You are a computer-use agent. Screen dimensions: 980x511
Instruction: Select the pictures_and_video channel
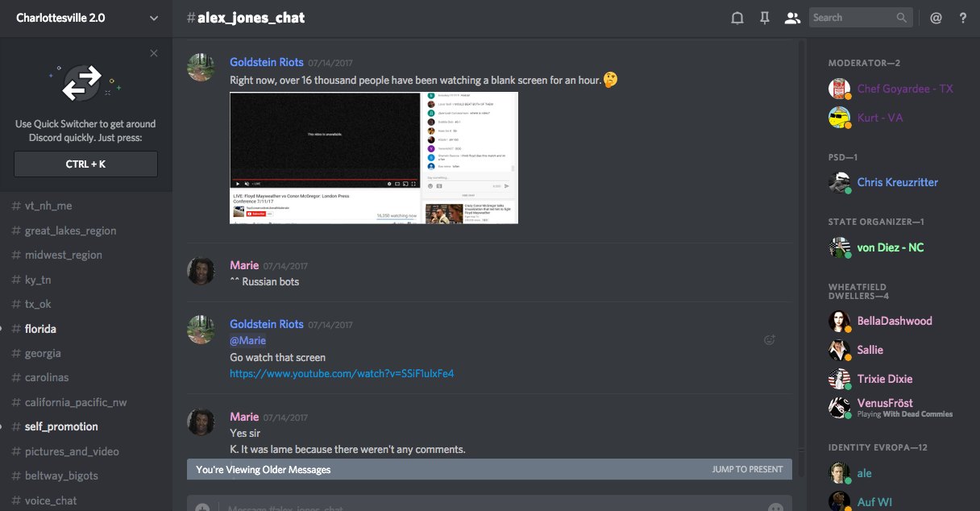click(72, 451)
